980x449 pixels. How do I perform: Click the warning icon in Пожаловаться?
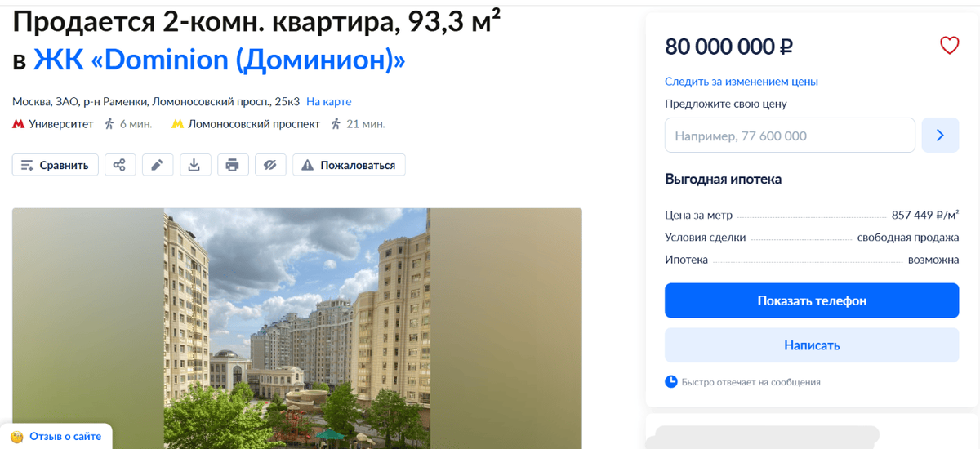[308, 165]
